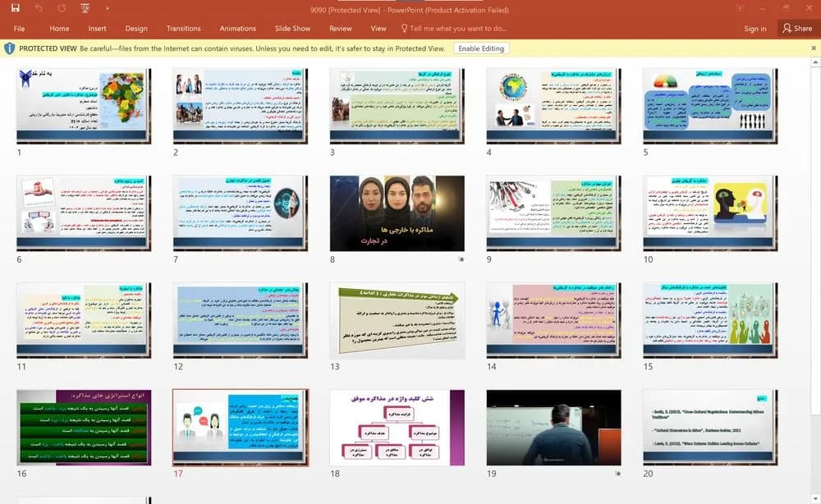Select slide 16 with the green list rows
Viewport: 821px width, 504px height.
84,428
